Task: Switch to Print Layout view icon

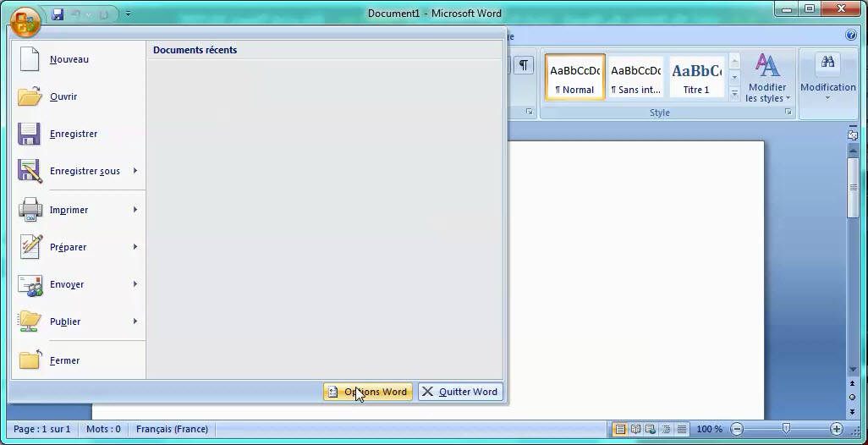Action: tap(621, 429)
